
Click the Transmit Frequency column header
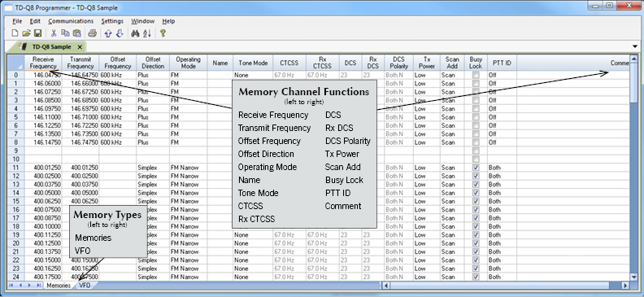click(80, 63)
